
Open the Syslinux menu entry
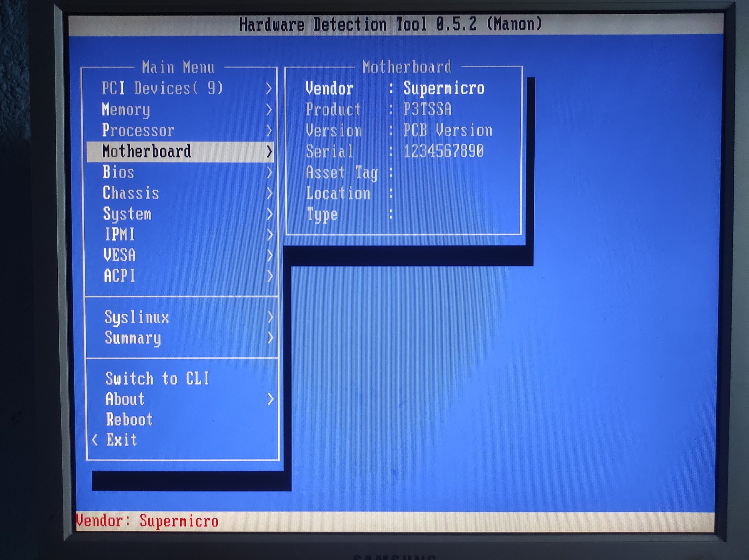[137, 317]
